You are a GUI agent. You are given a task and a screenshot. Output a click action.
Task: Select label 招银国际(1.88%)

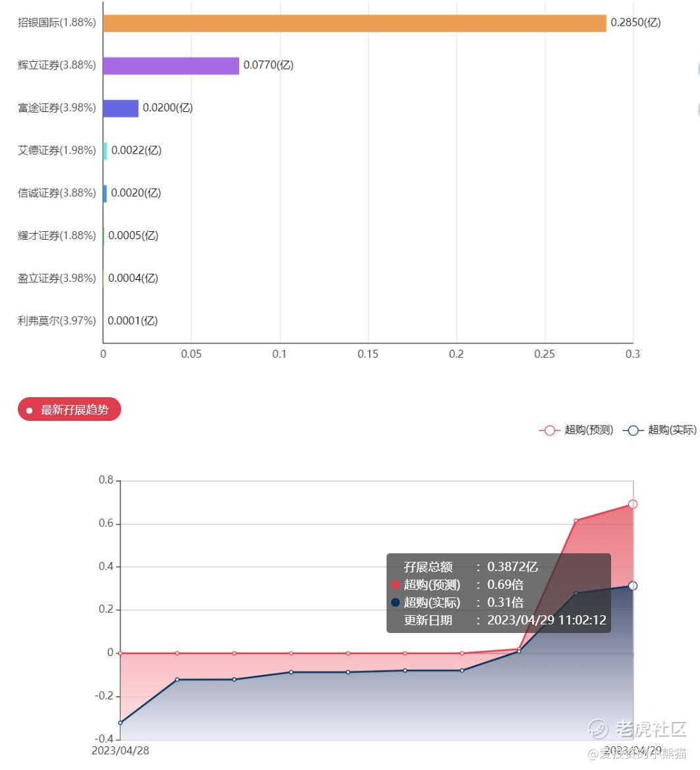click(57, 22)
